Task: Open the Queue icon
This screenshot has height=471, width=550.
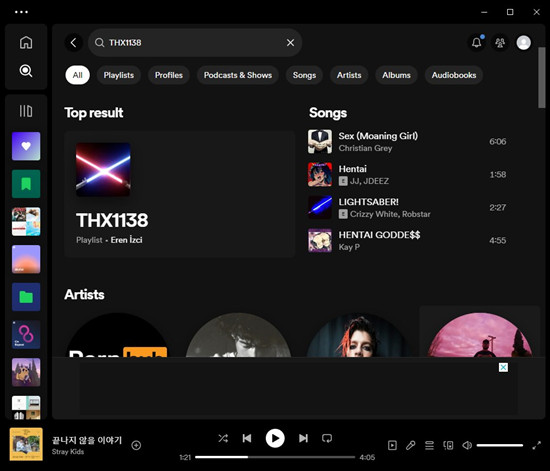Action: click(x=429, y=445)
